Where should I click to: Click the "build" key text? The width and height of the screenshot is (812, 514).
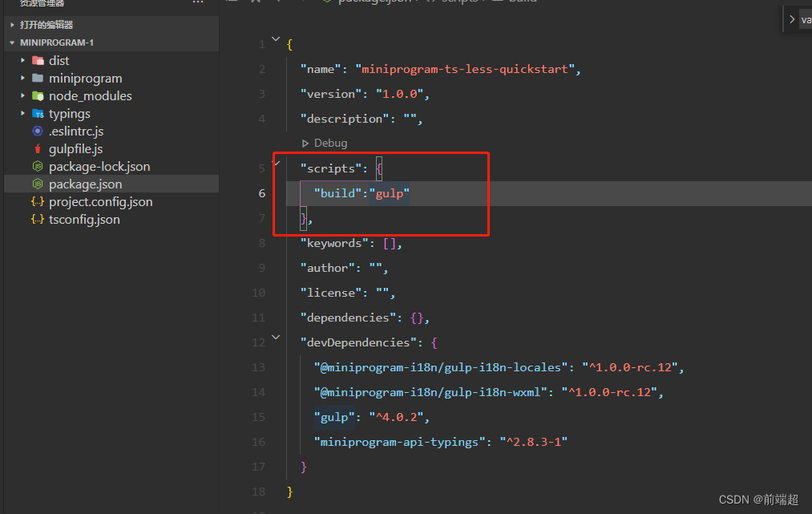coord(337,193)
